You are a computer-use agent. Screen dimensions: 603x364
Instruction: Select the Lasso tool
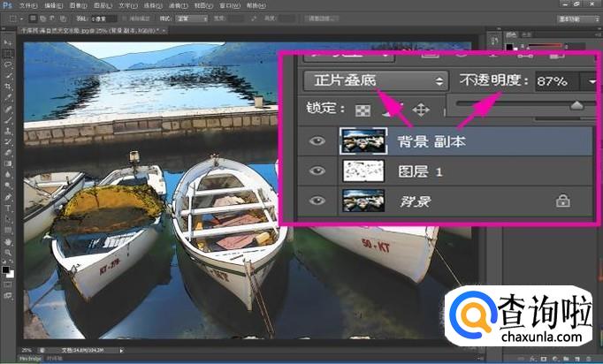coord(8,64)
